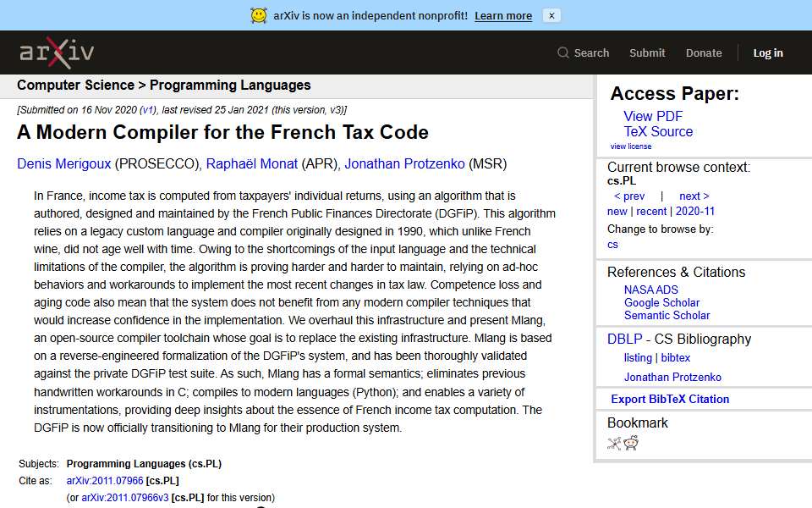Image resolution: width=812 pixels, height=508 pixels.
Task: Download TeX Source
Action: tap(658, 132)
